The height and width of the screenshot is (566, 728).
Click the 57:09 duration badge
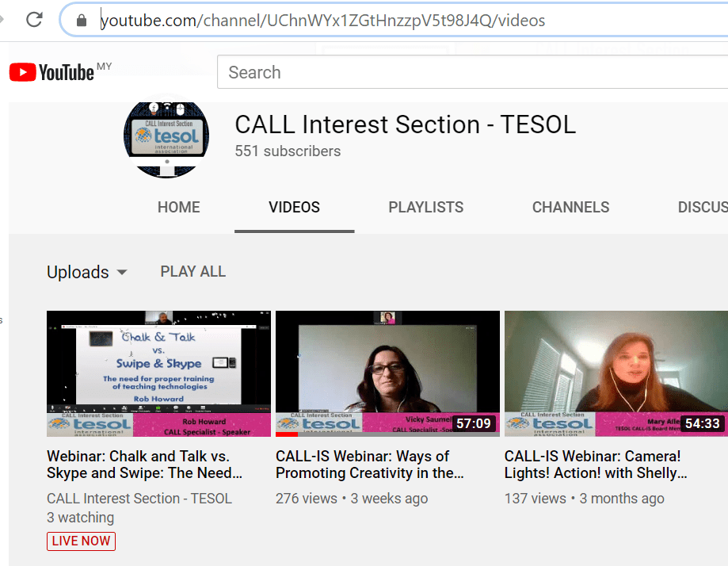tap(474, 423)
